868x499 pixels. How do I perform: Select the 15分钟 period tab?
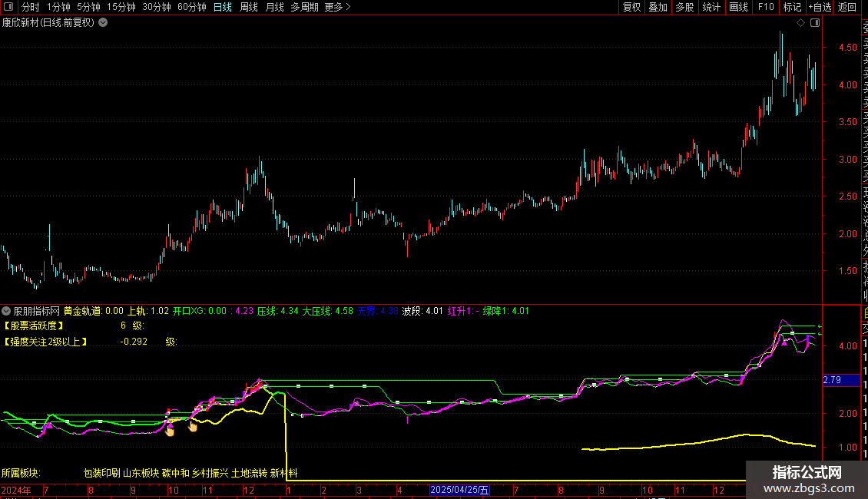(121, 7)
